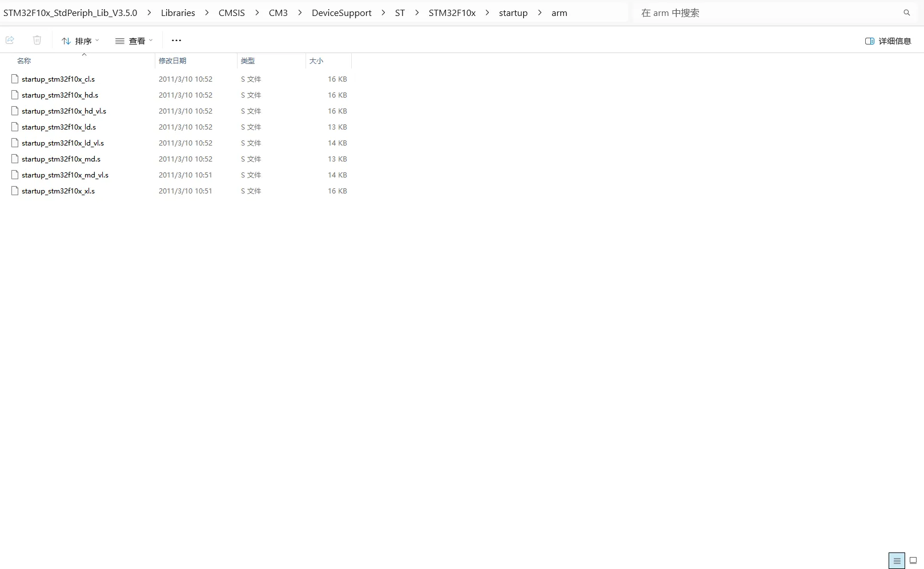Select the file icon beside startup_stm32f10x_ld_vl.s

pos(15,143)
